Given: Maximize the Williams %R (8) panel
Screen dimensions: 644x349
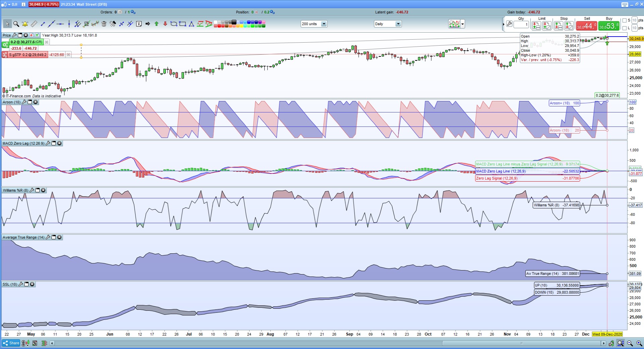Looking at the screenshot, I should (x=38, y=190).
